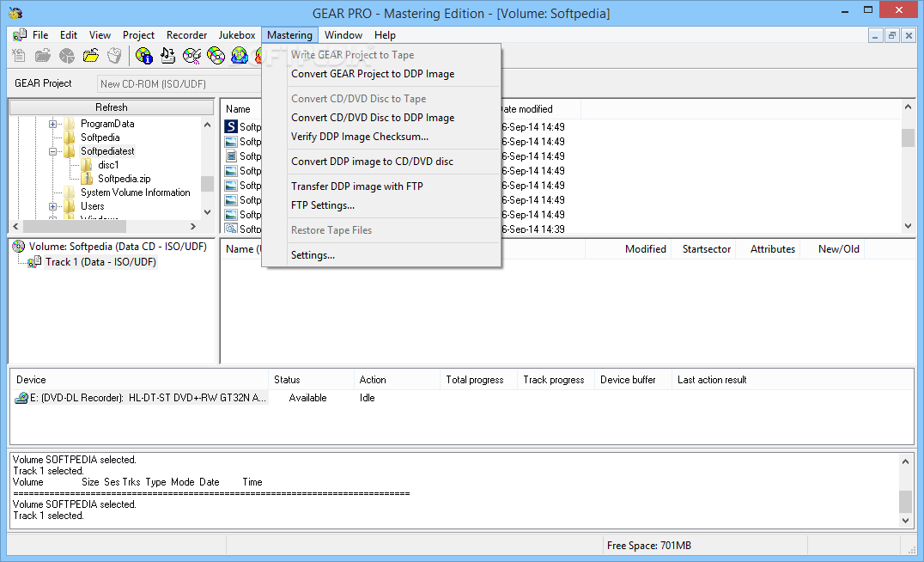Viewport: 924px width, 562px height.
Task: Close the Mastering menu
Action: tap(289, 35)
